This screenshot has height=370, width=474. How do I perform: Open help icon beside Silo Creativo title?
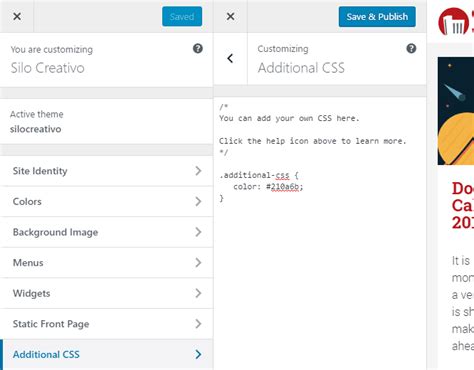(198, 49)
